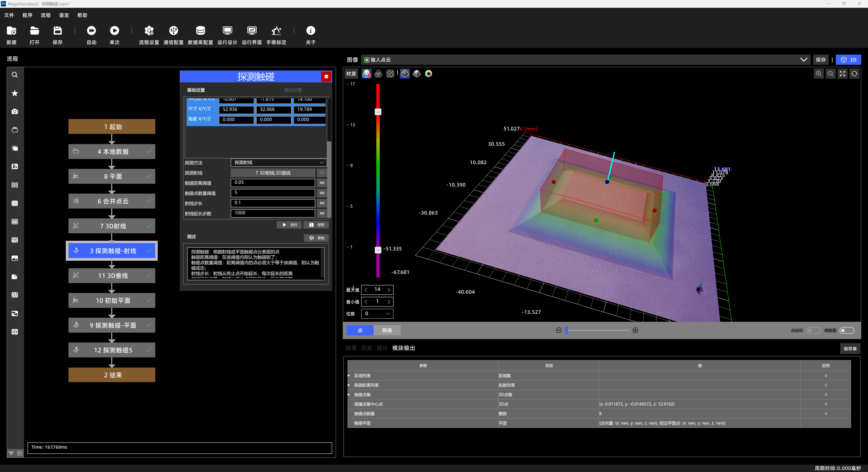868x472 pixels.
Task: Click the calculator sidebar icon
Action: 15,240
